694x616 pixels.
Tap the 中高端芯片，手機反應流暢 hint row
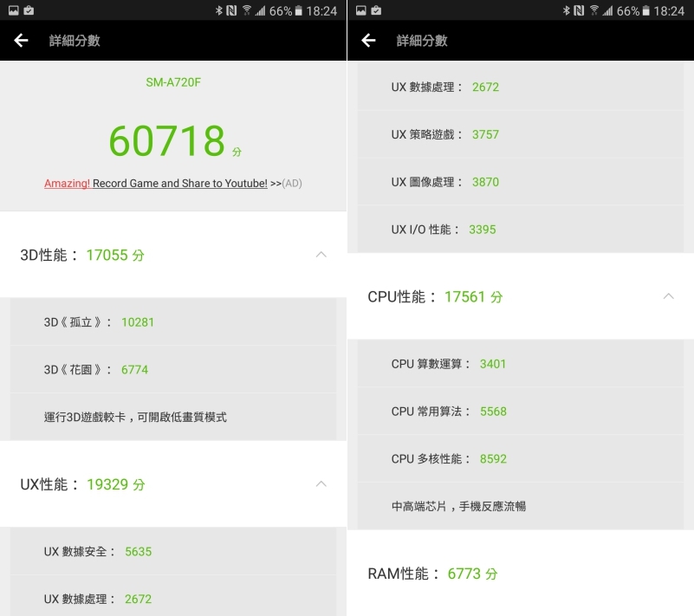(521, 506)
